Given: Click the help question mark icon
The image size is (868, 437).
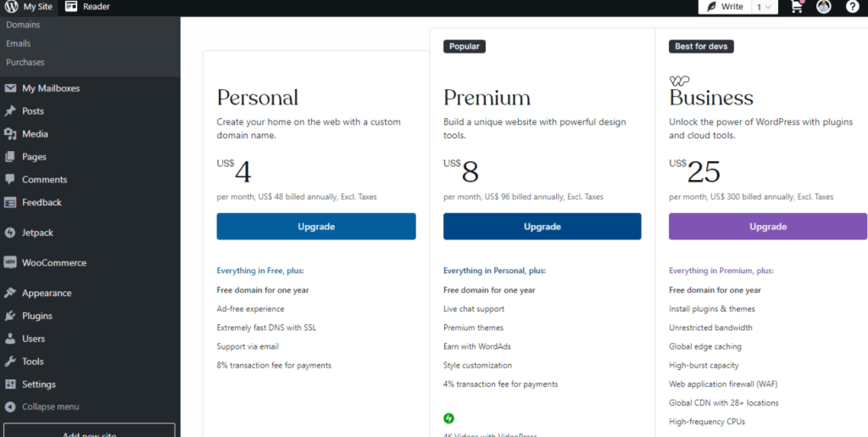Looking at the screenshot, I should [852, 7].
